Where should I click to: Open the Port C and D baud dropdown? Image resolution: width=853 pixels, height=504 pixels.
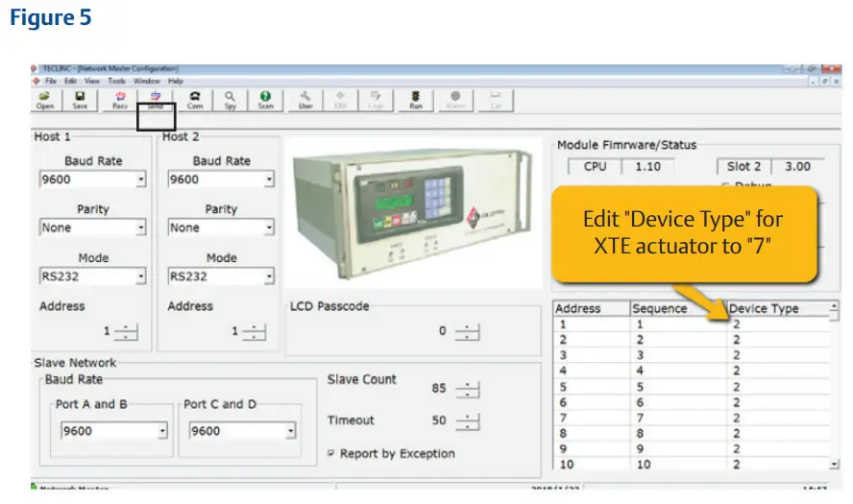tap(290, 431)
